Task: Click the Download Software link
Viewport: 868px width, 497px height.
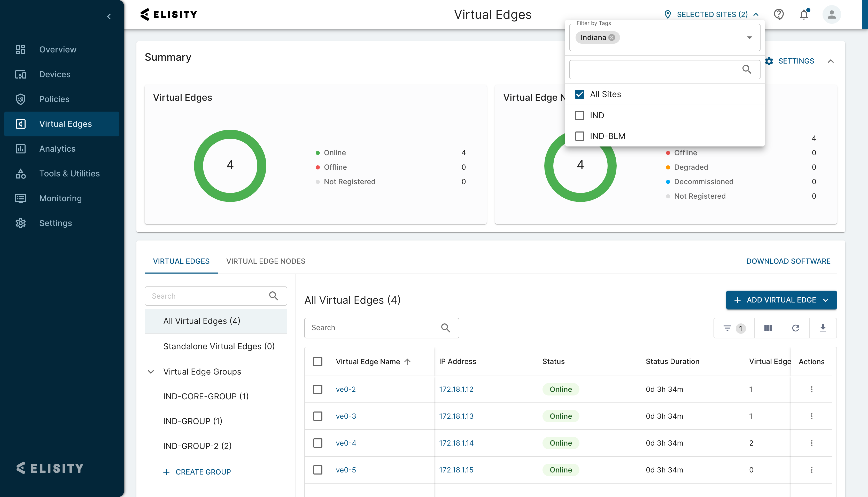Action: (x=788, y=261)
